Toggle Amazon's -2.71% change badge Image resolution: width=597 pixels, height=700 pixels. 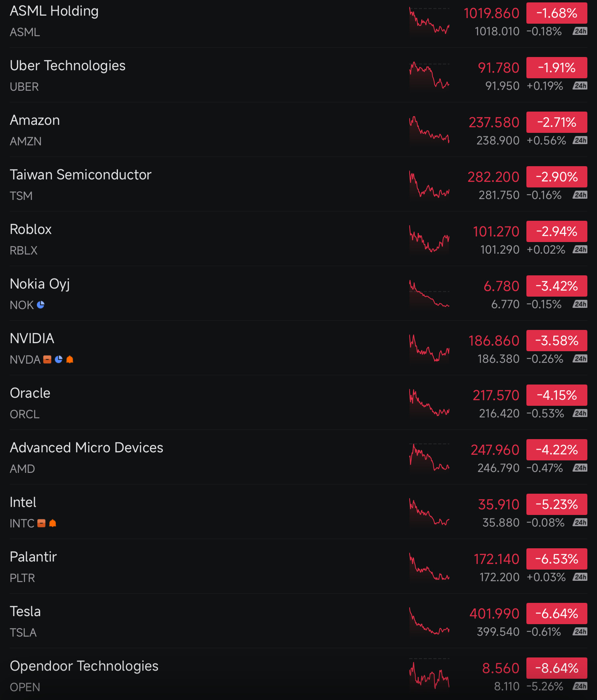[x=557, y=122]
